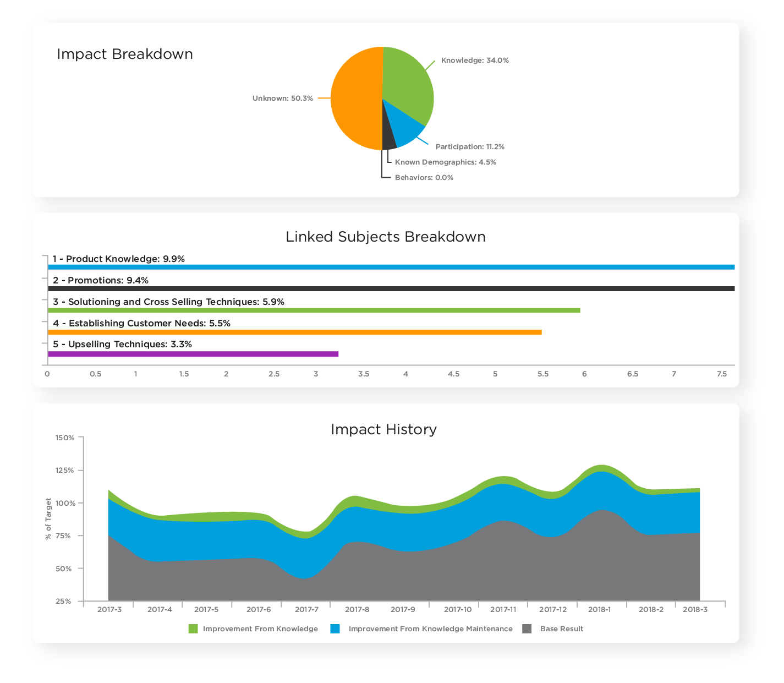
Task: Toggle the gray Base Result legend swatch
Action: pyautogui.click(x=527, y=629)
